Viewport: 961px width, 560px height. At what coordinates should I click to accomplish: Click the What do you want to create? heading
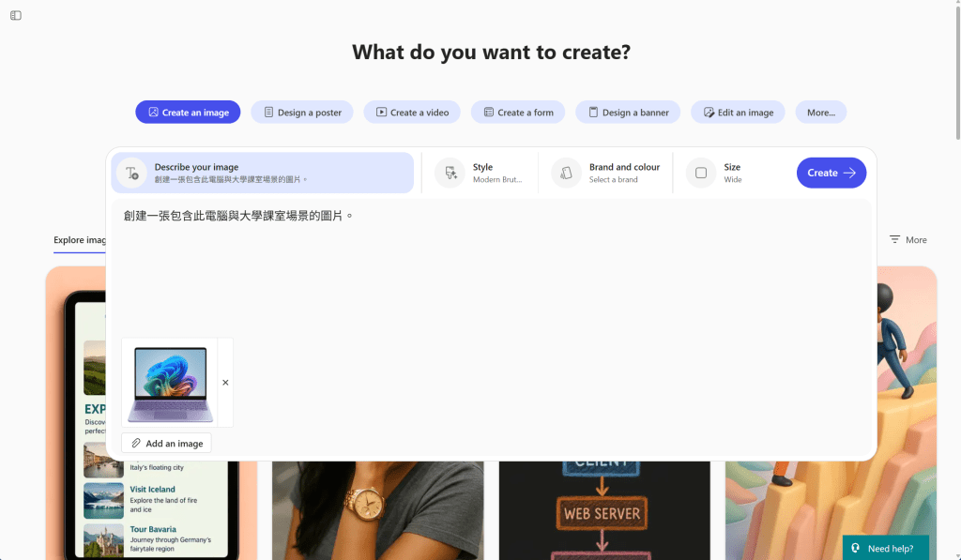[491, 53]
